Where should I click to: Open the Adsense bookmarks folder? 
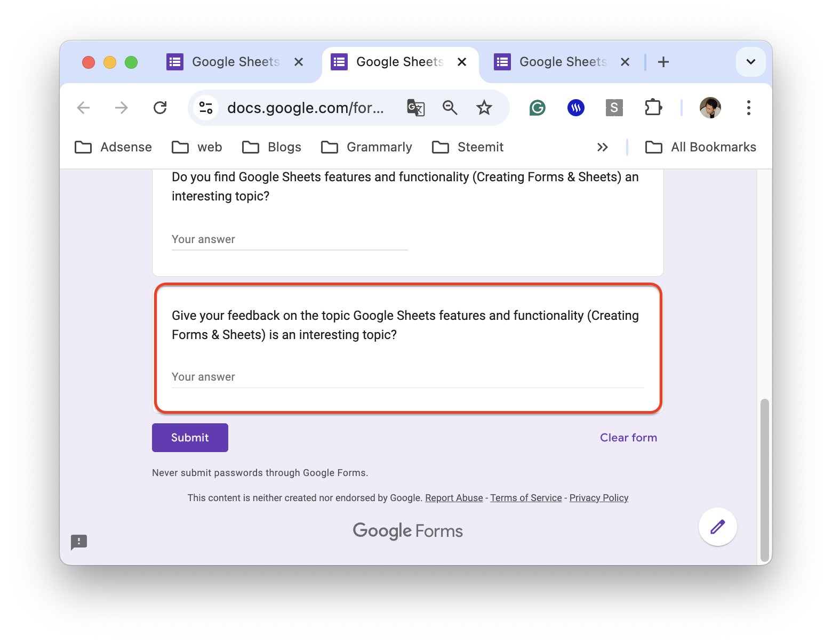pyautogui.click(x=113, y=147)
